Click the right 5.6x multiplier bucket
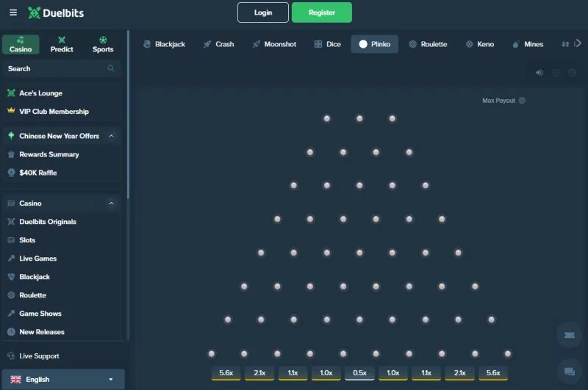 [x=493, y=373]
